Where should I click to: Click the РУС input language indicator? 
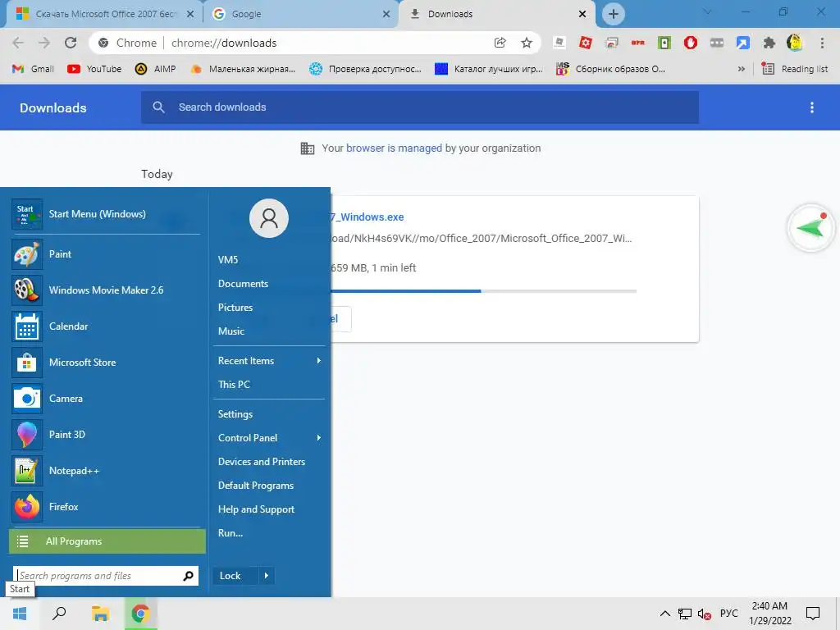click(728, 614)
